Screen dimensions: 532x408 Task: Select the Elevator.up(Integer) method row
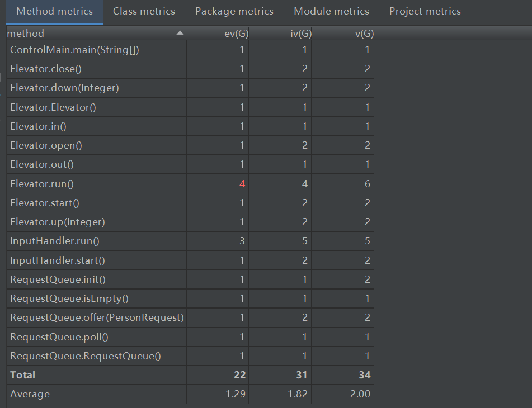tap(58, 222)
